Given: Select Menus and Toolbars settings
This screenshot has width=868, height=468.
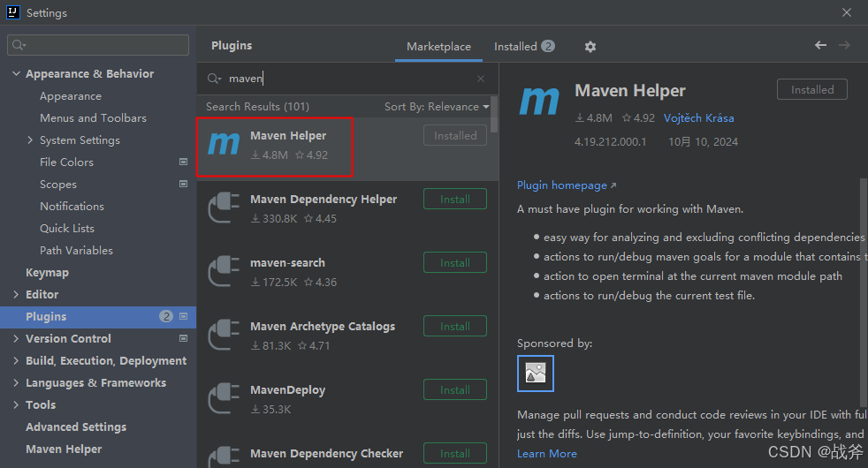Looking at the screenshot, I should [x=93, y=117].
